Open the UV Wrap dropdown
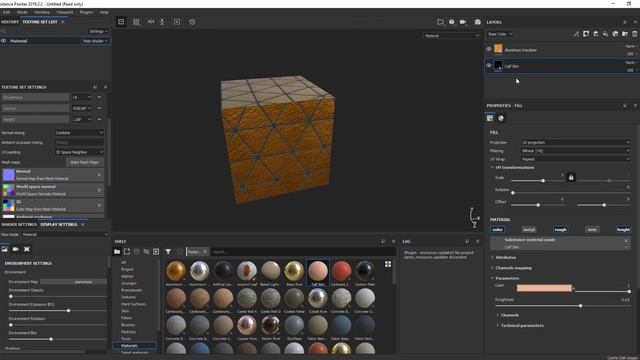This screenshot has height=360, width=640. coord(576,159)
